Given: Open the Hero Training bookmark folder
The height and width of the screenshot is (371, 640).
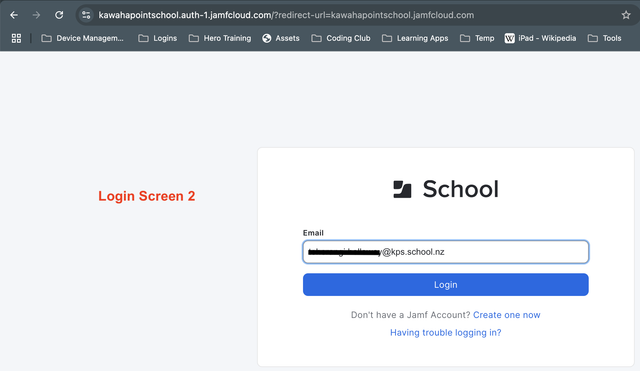Looking at the screenshot, I should (220, 38).
